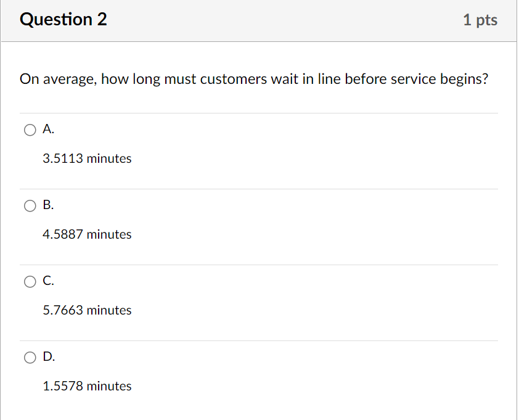
Task: Select radio button for option B
Action: pos(30,205)
